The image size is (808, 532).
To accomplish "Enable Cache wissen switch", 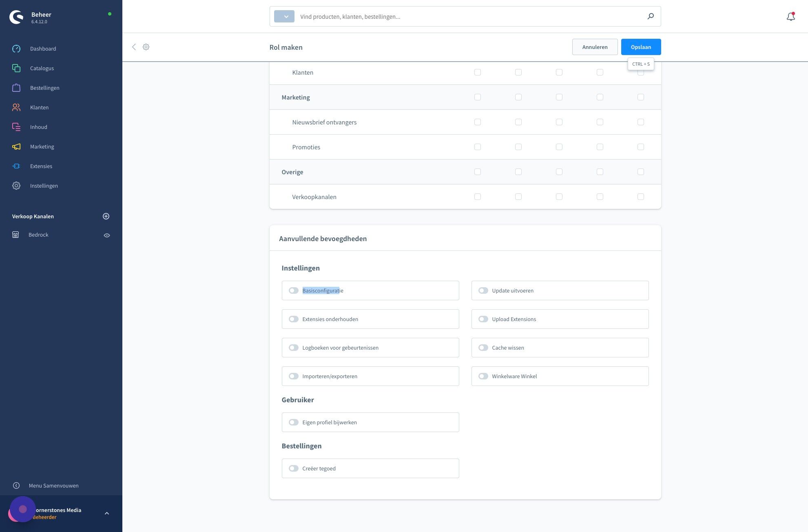I will click(483, 348).
